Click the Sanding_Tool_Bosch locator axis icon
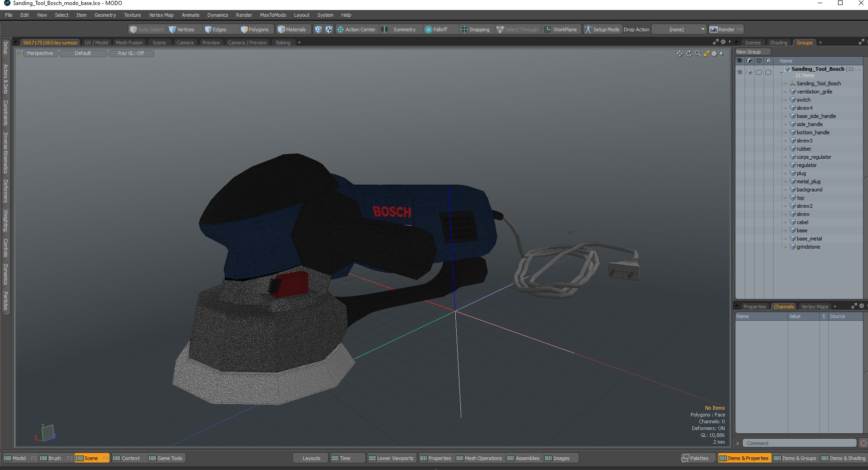 [793, 83]
